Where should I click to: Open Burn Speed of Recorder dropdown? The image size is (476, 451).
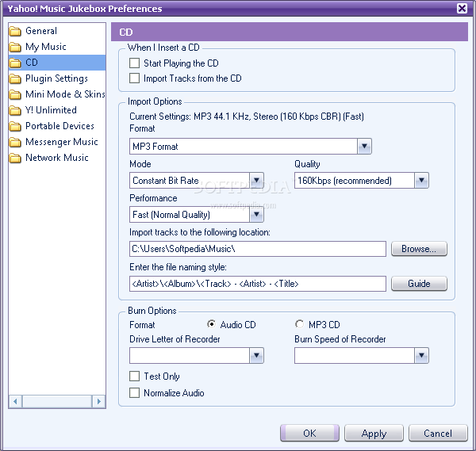tap(421, 355)
